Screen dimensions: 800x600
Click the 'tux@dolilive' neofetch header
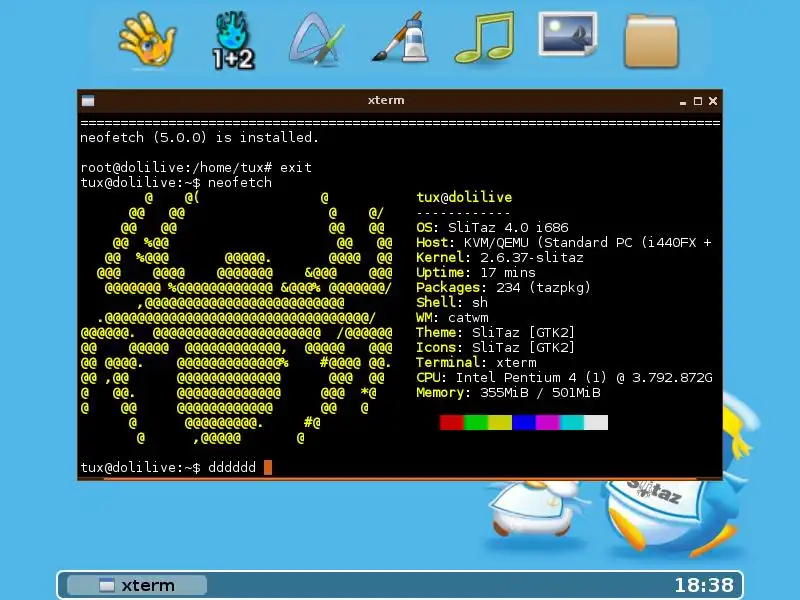(464, 197)
